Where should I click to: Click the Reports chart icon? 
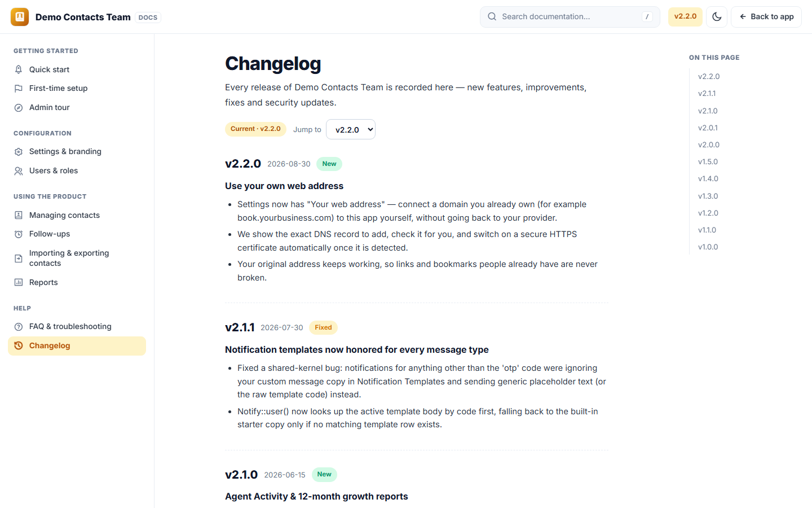[x=19, y=282]
